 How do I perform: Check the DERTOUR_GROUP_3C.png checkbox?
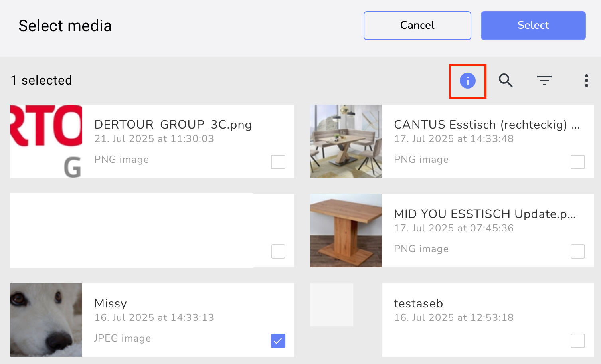[x=278, y=162]
